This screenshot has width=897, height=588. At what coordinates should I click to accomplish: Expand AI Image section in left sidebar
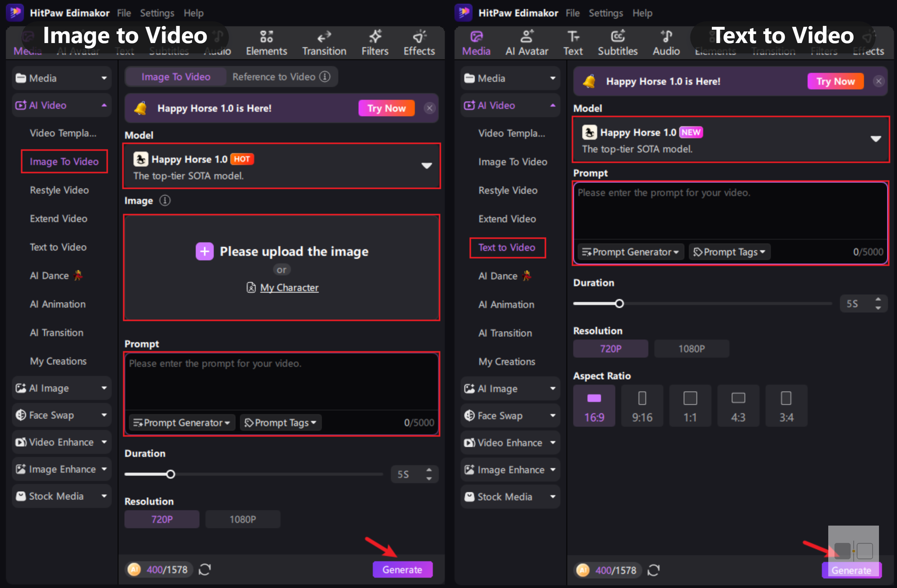tap(62, 388)
